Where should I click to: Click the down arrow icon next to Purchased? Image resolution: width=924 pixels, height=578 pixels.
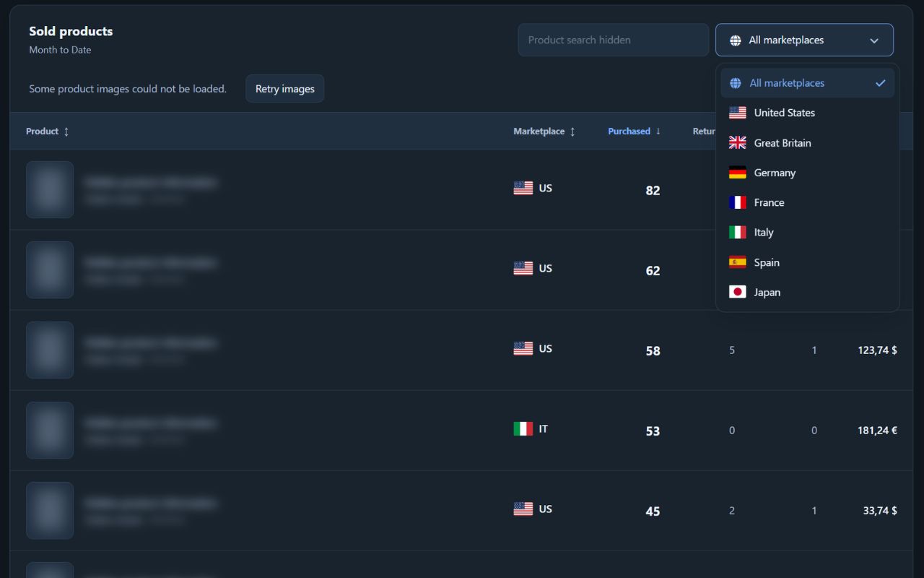(658, 131)
